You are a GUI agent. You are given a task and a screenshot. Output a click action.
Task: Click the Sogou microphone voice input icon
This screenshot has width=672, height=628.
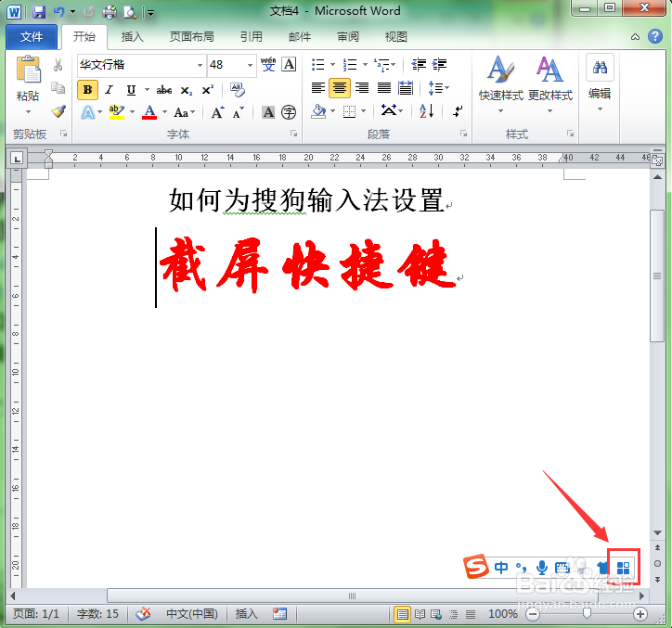542,567
